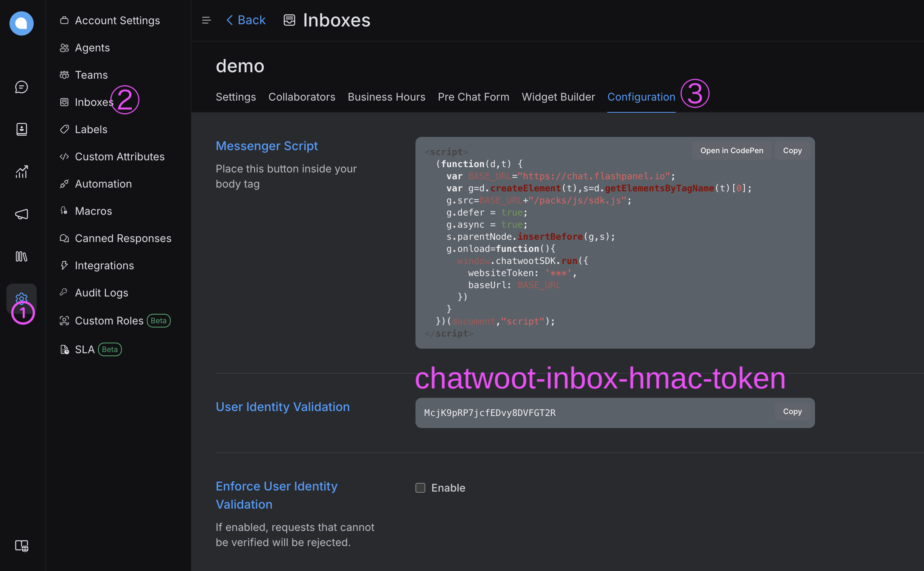Screen dimensions: 924x571
Task: Switch to the Business Hours tab
Action: pos(386,97)
